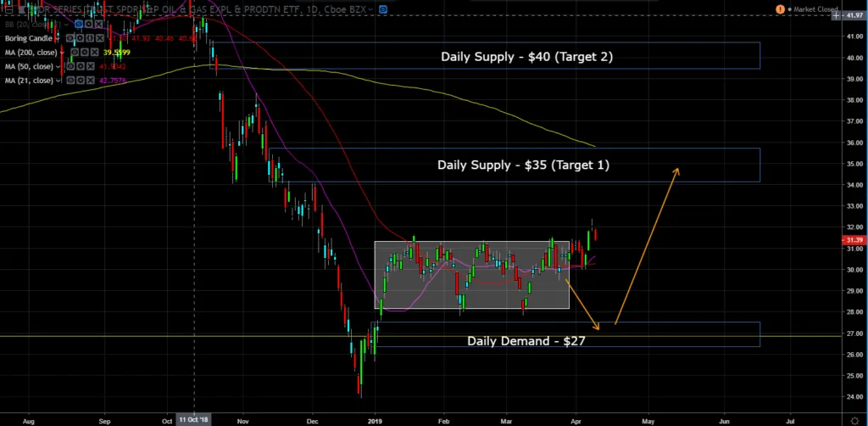Click the Market Closed status
Screen dimensions: 868x426
tap(812, 9)
